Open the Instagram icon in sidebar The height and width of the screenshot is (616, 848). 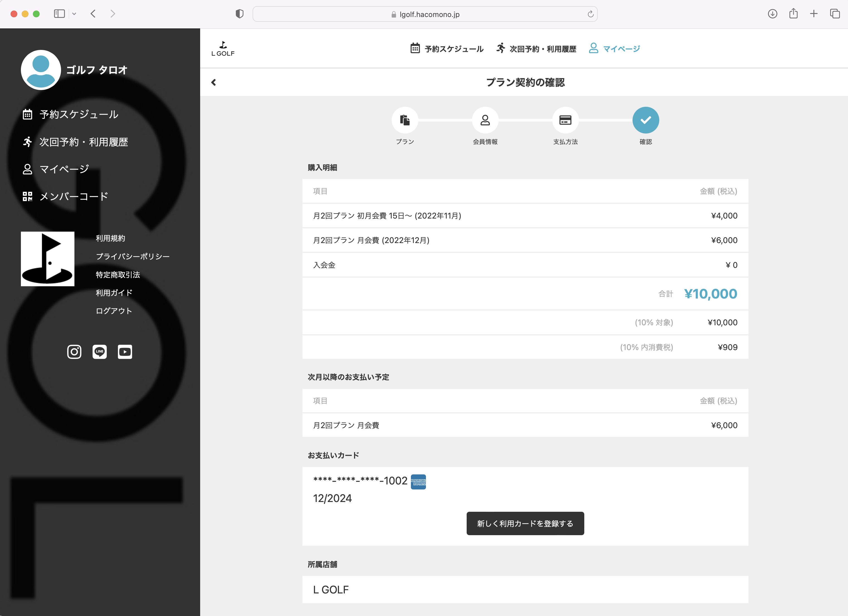[x=74, y=352]
